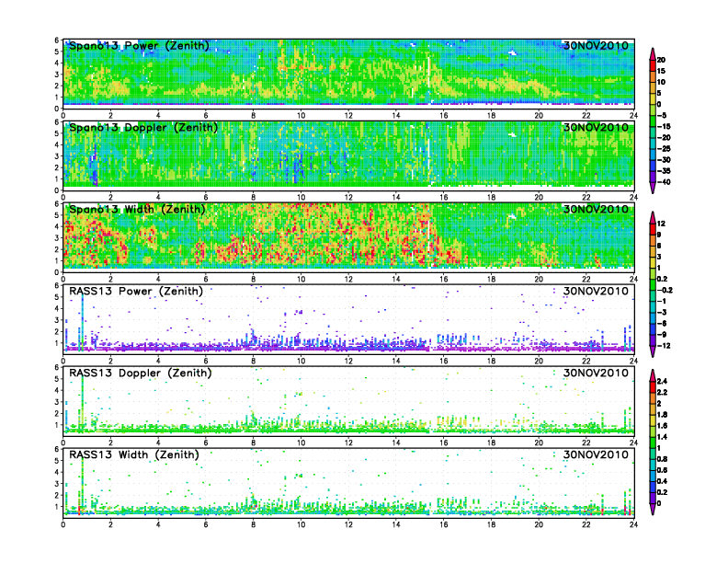Click the 30NOV2010 date in Spano13 Width panel
Image resolution: width=728 pixels, height=563 pixels.
pos(596,209)
